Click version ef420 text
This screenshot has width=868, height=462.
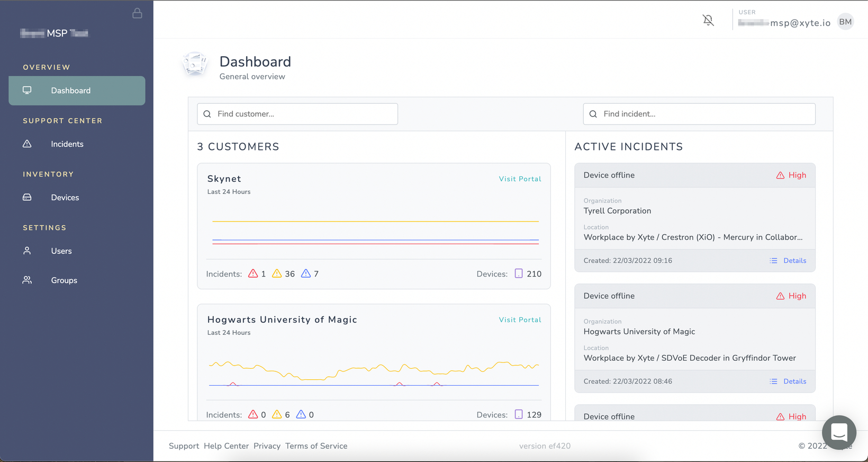click(x=545, y=446)
